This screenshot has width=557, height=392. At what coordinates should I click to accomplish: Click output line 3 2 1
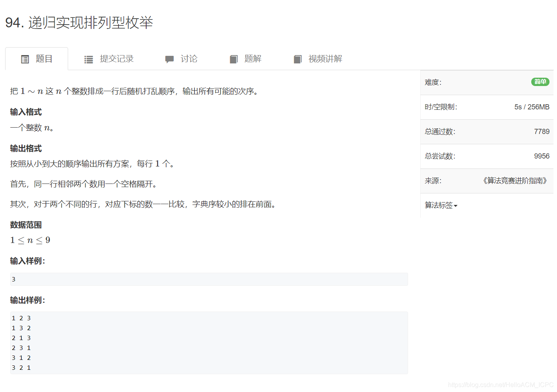click(x=21, y=368)
